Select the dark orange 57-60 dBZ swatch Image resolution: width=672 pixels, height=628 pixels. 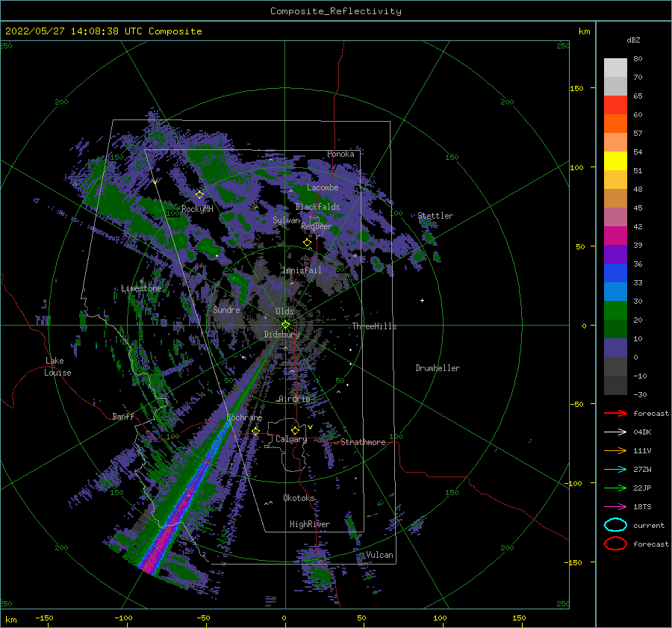click(x=615, y=123)
